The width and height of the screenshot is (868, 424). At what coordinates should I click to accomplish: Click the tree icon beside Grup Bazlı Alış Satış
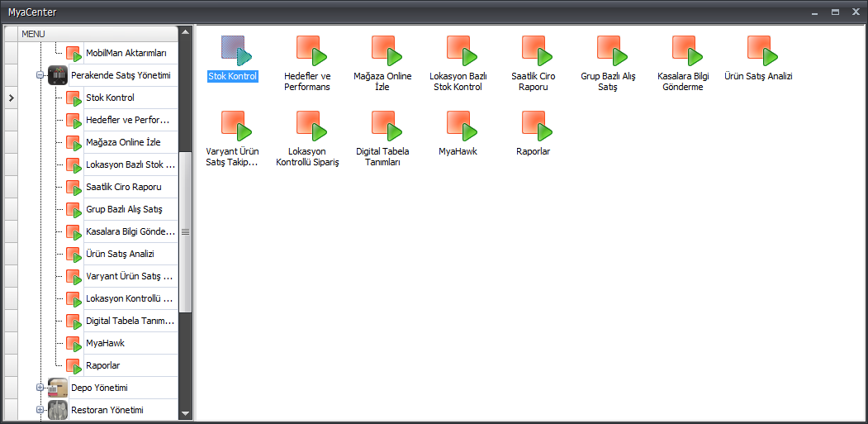pyautogui.click(x=74, y=209)
